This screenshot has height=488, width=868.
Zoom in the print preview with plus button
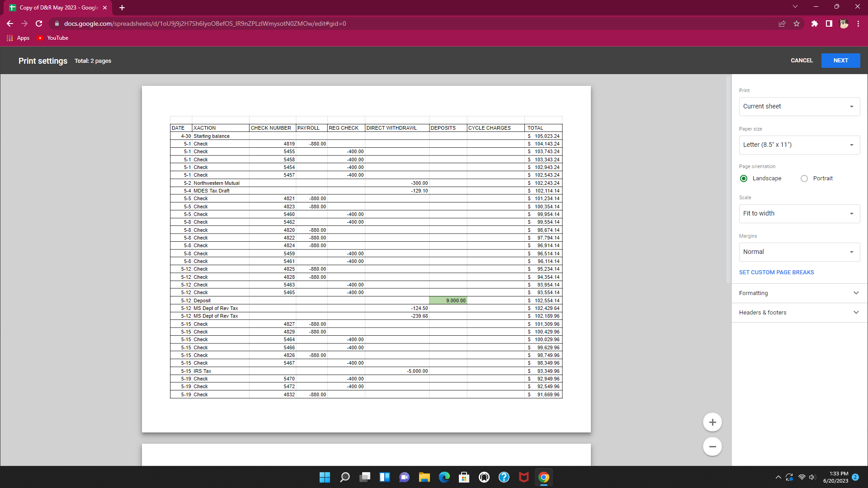tap(712, 422)
